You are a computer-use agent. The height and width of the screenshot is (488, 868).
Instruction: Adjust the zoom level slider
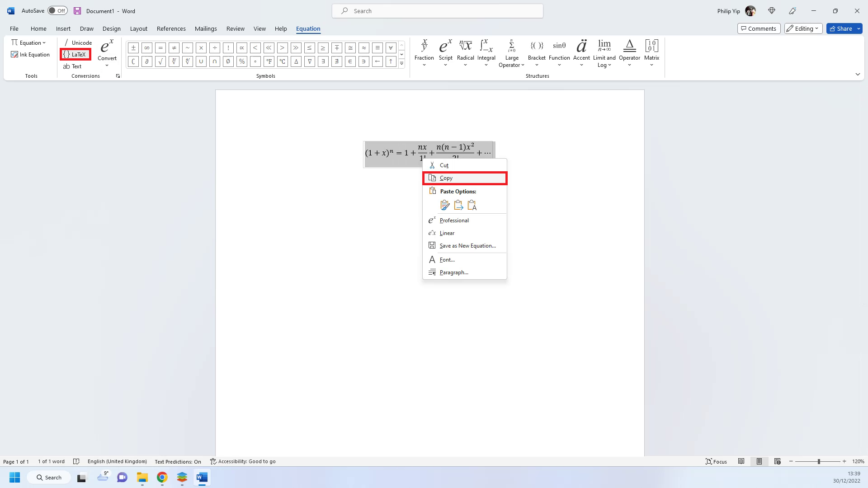pyautogui.click(x=819, y=461)
